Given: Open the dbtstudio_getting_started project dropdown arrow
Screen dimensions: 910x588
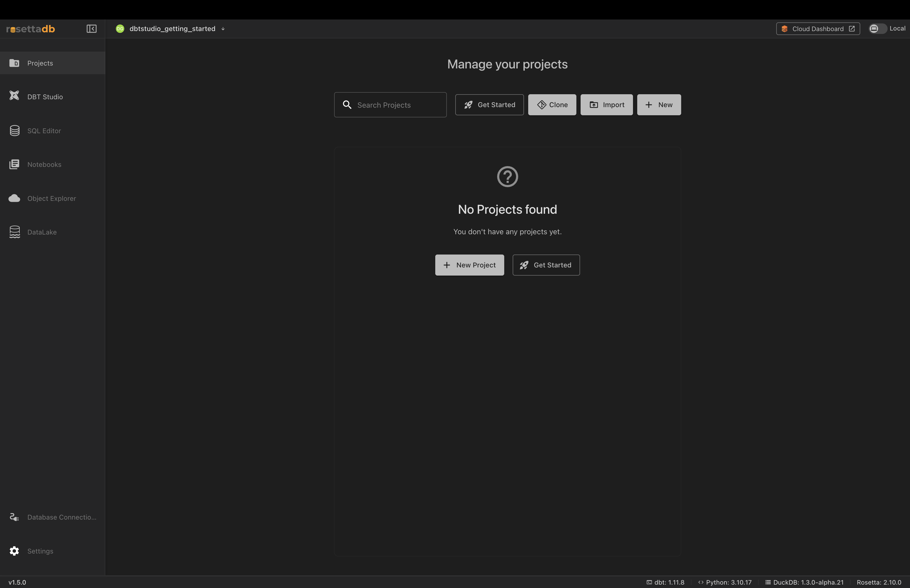Looking at the screenshot, I should pos(223,29).
